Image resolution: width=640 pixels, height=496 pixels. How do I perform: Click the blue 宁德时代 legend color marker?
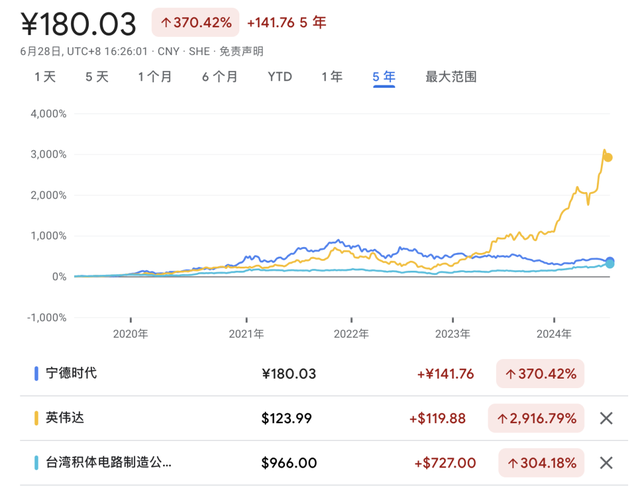(x=37, y=373)
